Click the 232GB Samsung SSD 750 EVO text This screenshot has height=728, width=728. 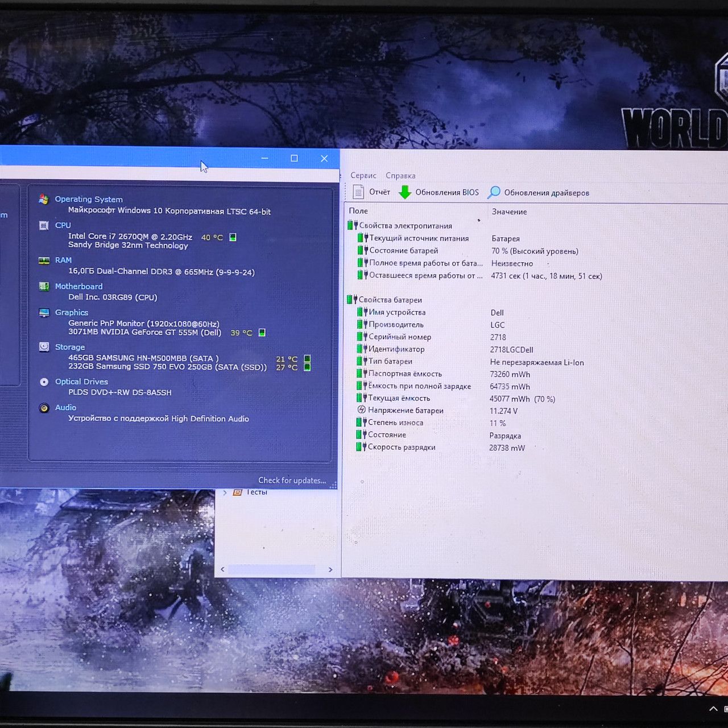click(x=167, y=367)
